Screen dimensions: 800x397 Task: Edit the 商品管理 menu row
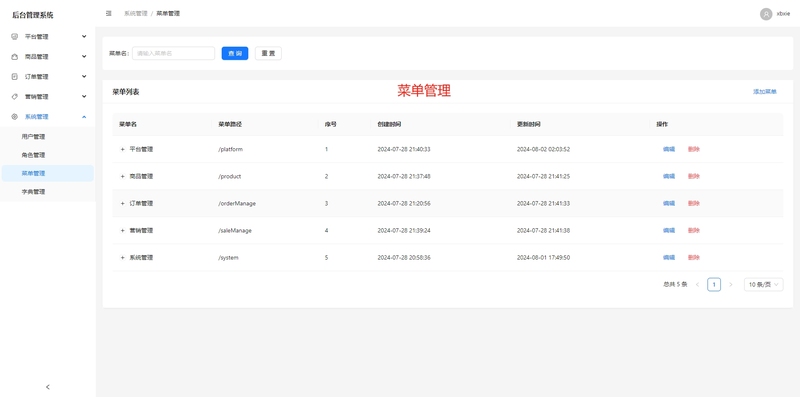pos(669,177)
